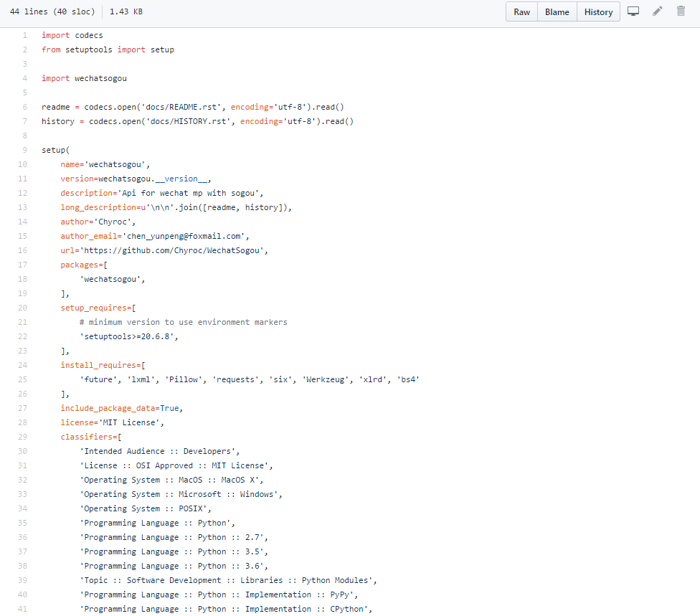Select line number 24 for install_requires
700x616 pixels.
click(23, 365)
